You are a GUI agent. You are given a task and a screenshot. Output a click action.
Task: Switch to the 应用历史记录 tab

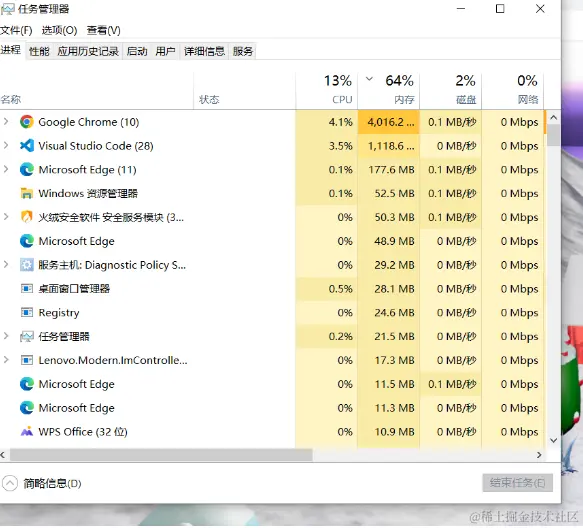(88, 51)
